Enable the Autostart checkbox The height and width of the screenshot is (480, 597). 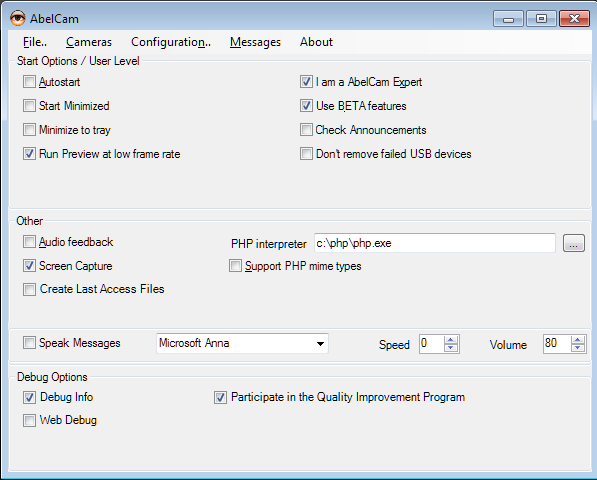(29, 82)
